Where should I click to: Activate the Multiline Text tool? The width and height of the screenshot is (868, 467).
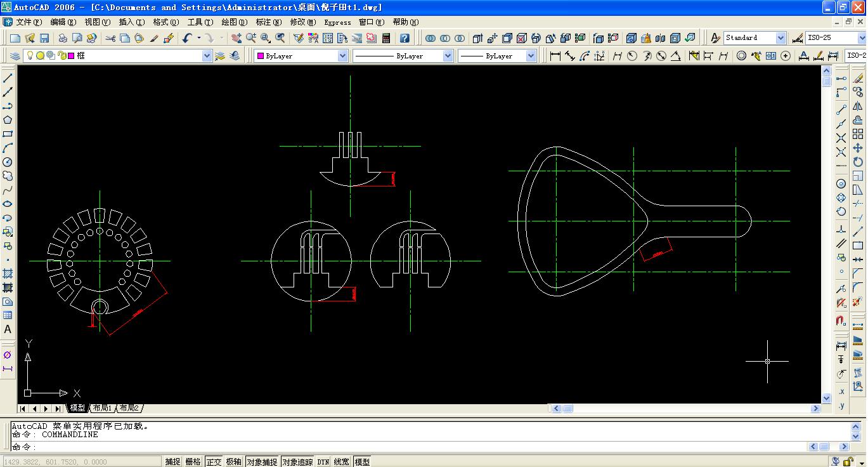(8, 329)
